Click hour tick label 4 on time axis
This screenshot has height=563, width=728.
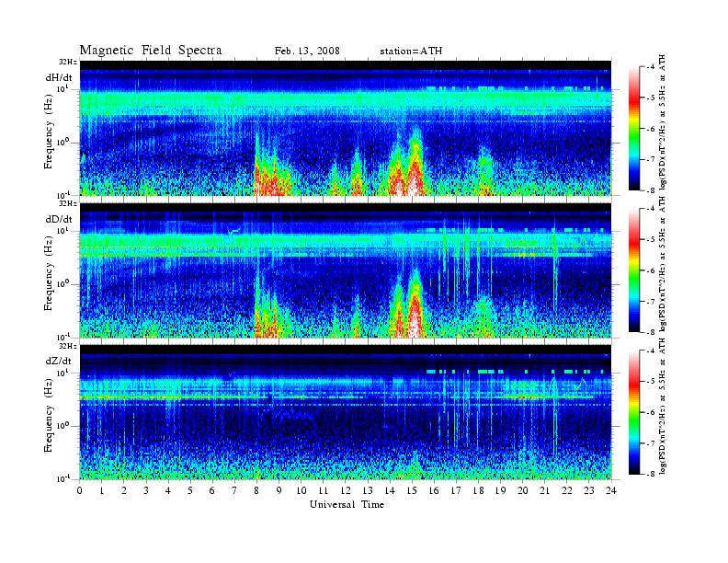168,490
